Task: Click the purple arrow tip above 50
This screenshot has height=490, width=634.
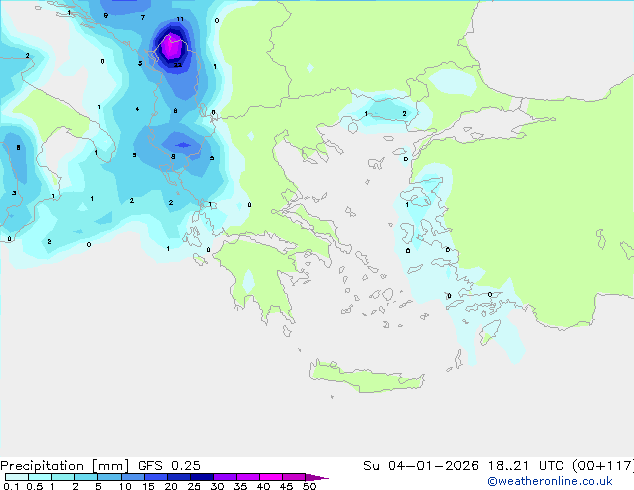Action: tap(317, 477)
